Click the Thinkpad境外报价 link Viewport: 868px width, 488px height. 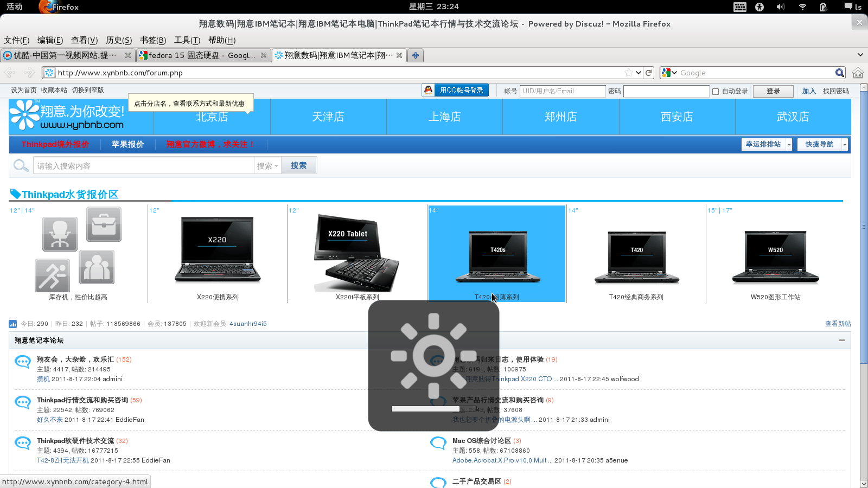55,144
